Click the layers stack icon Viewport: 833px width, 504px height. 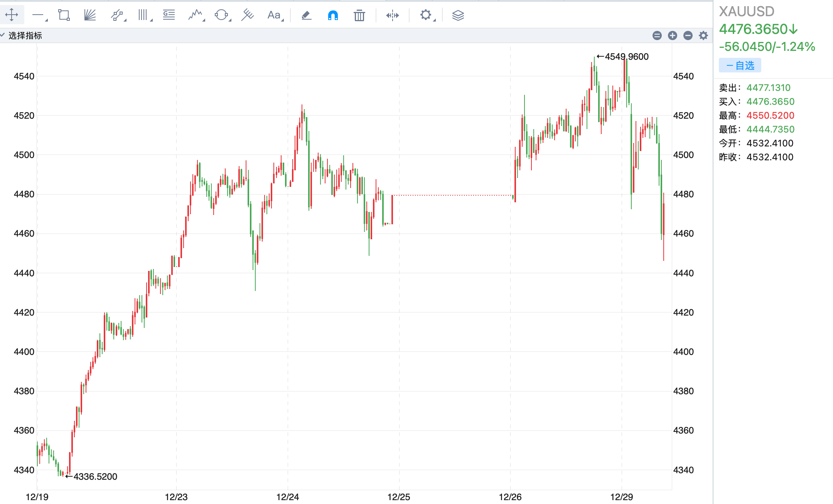tap(458, 15)
